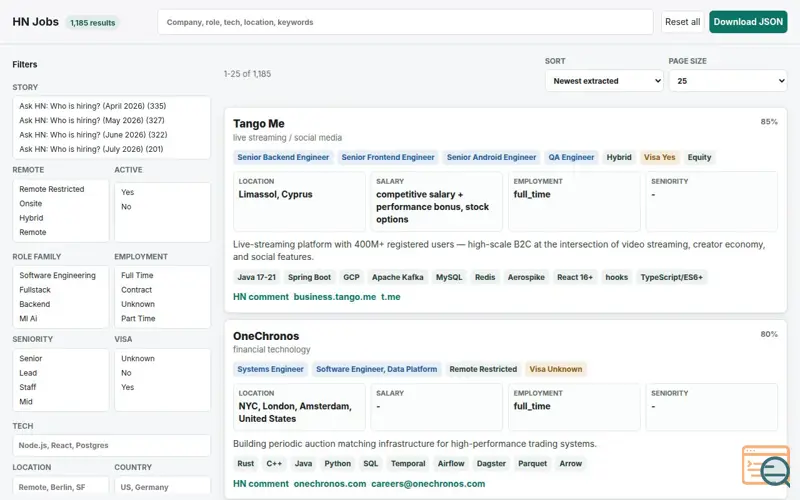Open the Sort dropdown showing Newest extracted
The image size is (800, 500).
pyautogui.click(x=604, y=81)
